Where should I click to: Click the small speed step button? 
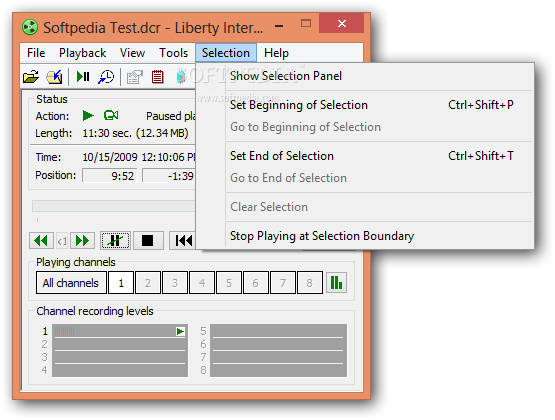[62, 241]
